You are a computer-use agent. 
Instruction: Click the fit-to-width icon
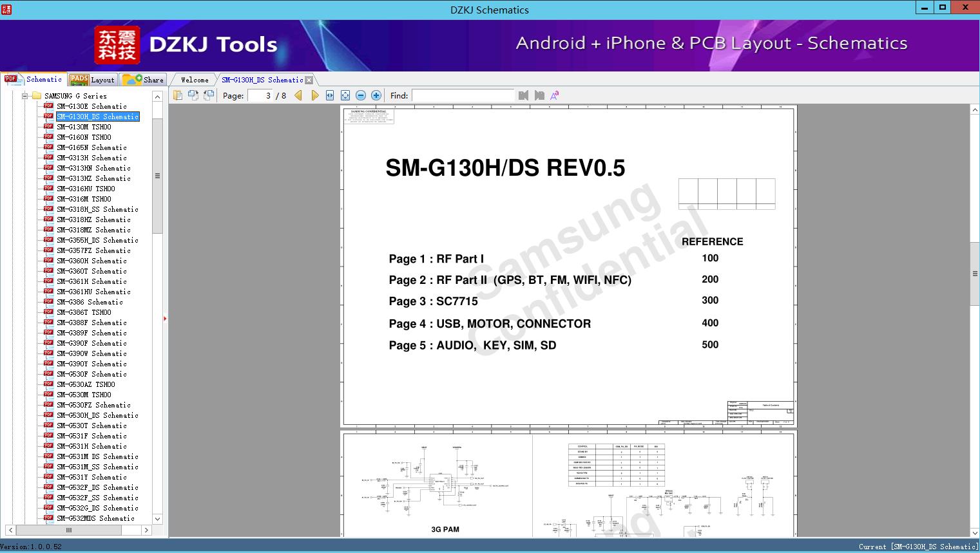pyautogui.click(x=329, y=95)
